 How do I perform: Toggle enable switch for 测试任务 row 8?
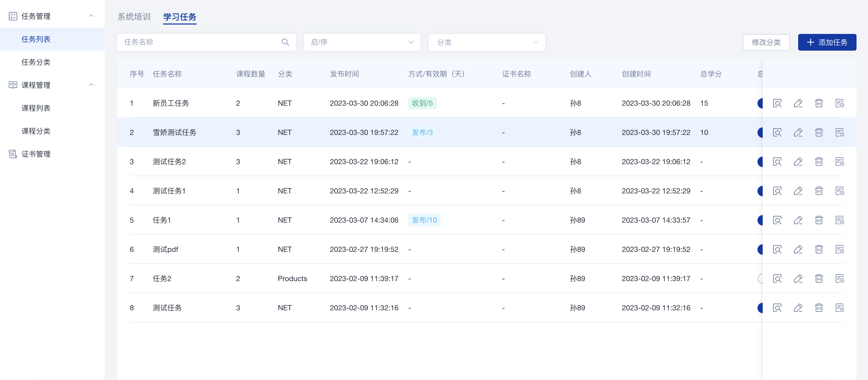pyautogui.click(x=760, y=308)
